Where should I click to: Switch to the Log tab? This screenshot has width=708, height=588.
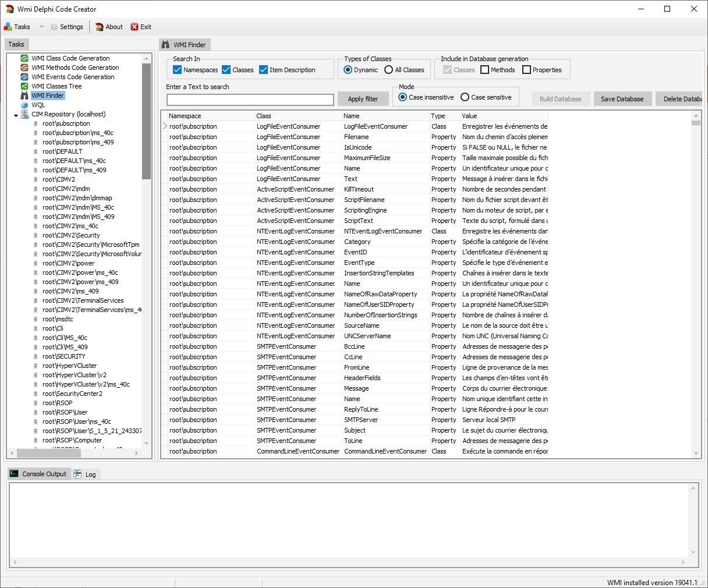tap(85, 474)
